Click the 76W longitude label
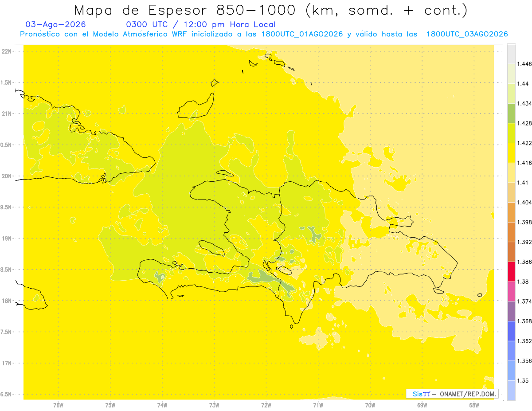The height and width of the screenshot is (411, 532). pyautogui.click(x=58, y=405)
